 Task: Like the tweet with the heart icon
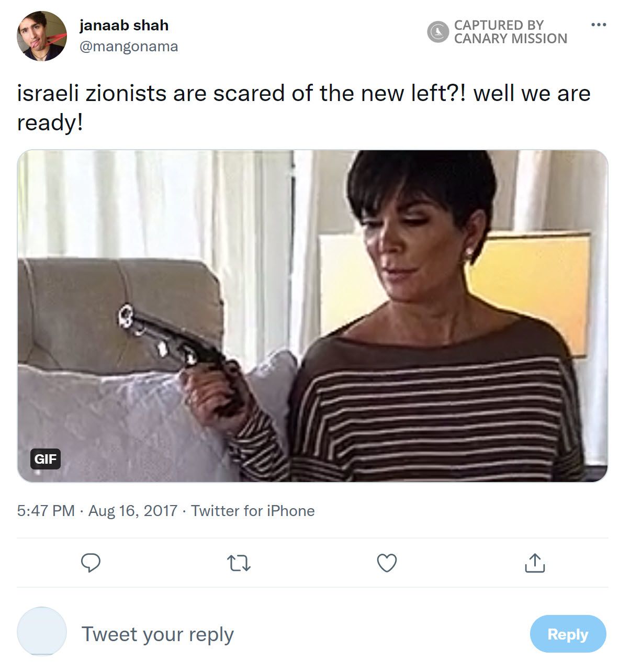387,563
